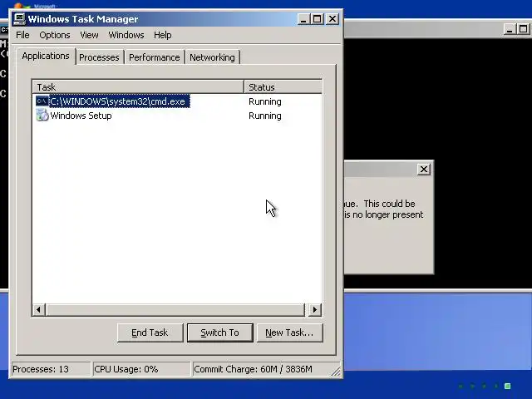Screen dimensions: 532x399
Task: Click the Switch To button
Action: (x=219, y=332)
